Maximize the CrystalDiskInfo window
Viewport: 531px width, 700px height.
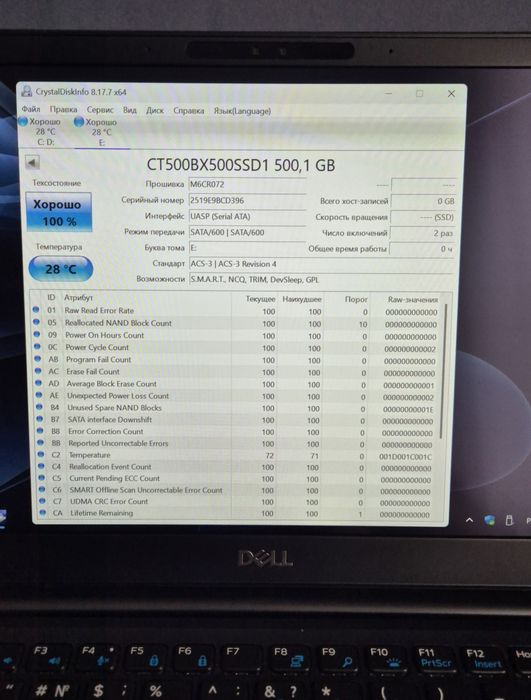419,93
